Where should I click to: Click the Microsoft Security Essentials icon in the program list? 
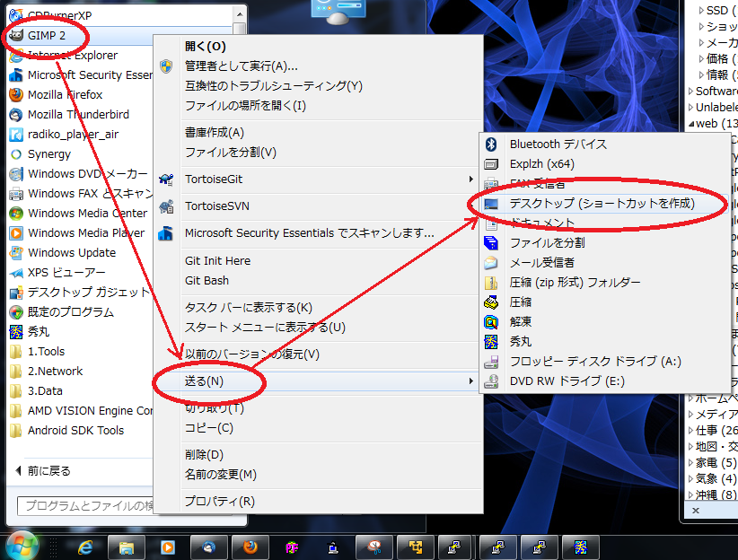pyautogui.click(x=16, y=75)
